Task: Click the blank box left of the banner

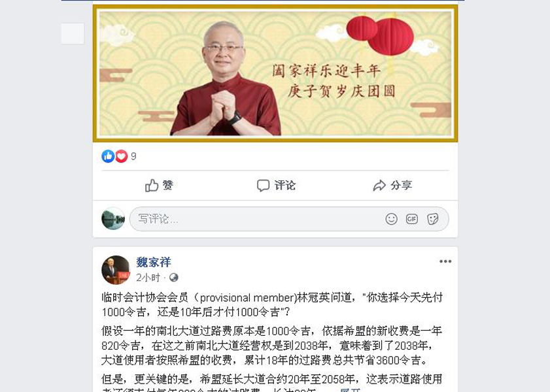Action: [73, 33]
